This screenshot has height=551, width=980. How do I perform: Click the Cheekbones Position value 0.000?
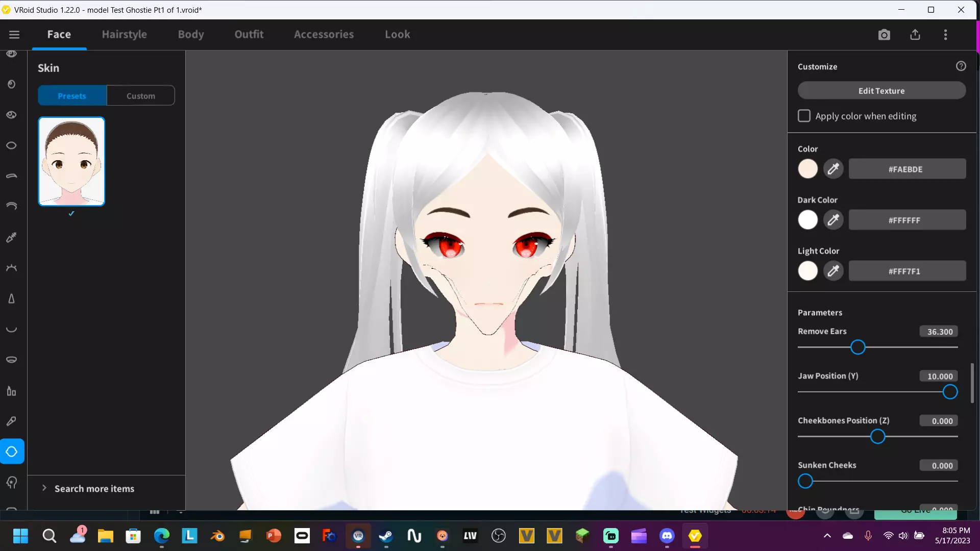(939, 421)
